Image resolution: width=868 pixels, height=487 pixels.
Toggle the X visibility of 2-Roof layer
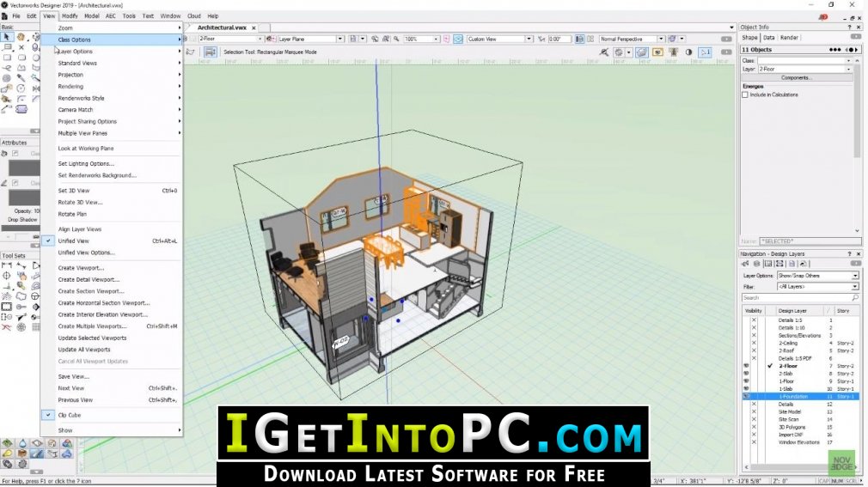754,350
